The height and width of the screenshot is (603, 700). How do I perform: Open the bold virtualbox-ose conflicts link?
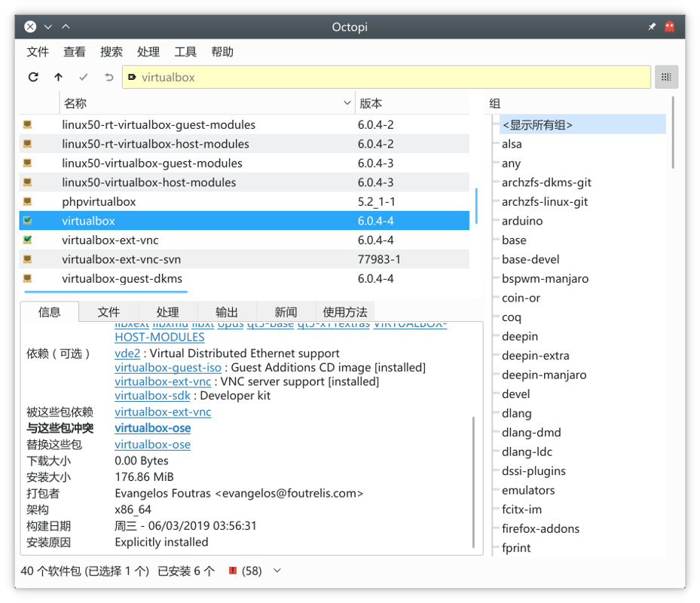pyautogui.click(x=153, y=428)
